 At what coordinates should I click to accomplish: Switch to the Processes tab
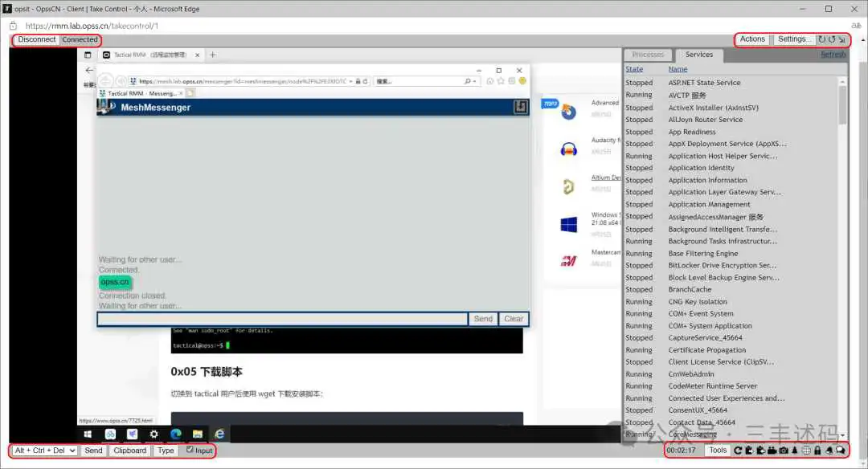pyautogui.click(x=648, y=55)
